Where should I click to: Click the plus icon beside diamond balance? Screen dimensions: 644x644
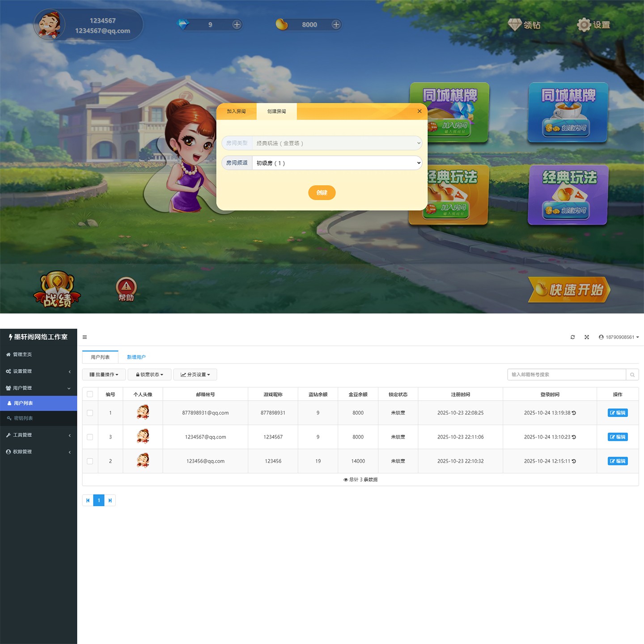(x=237, y=25)
